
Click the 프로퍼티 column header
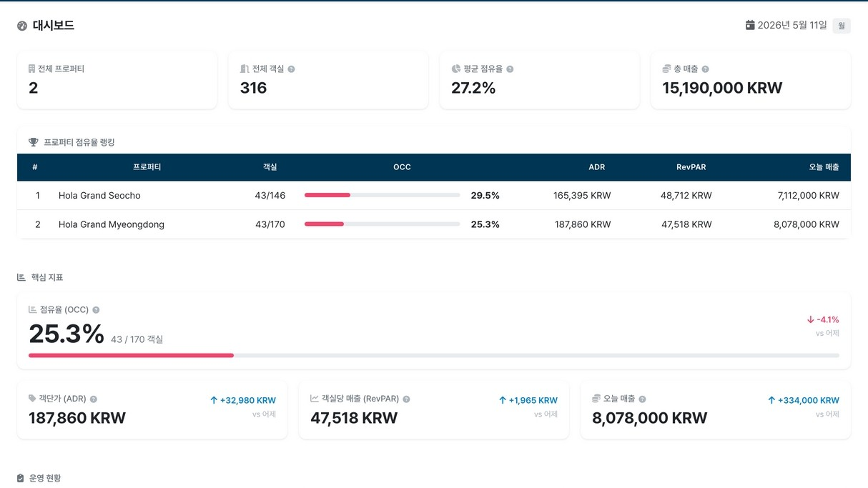[x=147, y=167]
